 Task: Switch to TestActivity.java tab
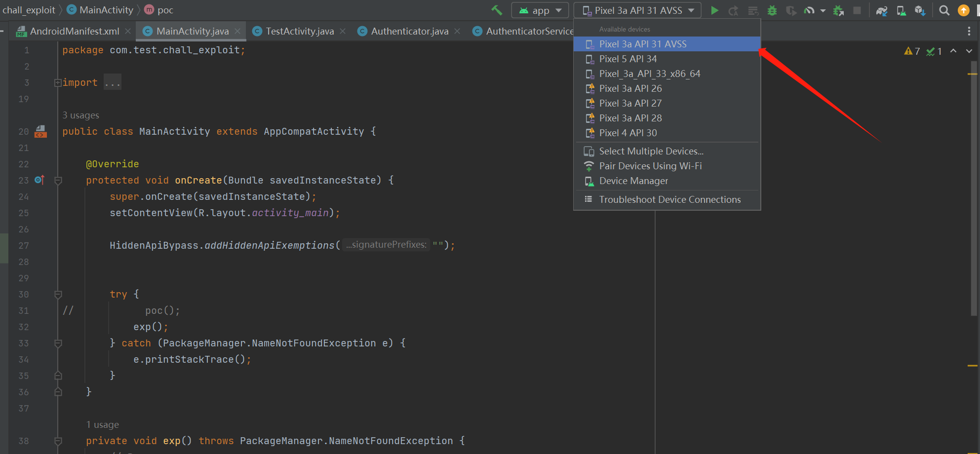300,31
